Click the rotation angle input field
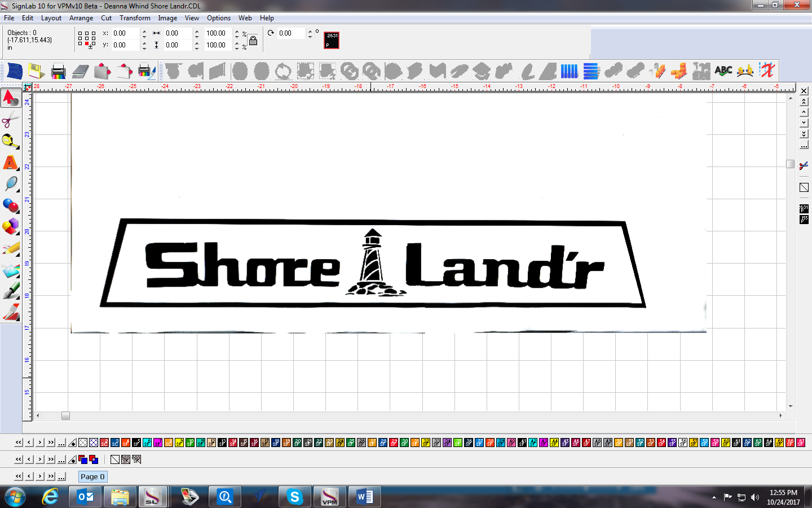Viewport: 812px width, 508px height. [x=292, y=33]
